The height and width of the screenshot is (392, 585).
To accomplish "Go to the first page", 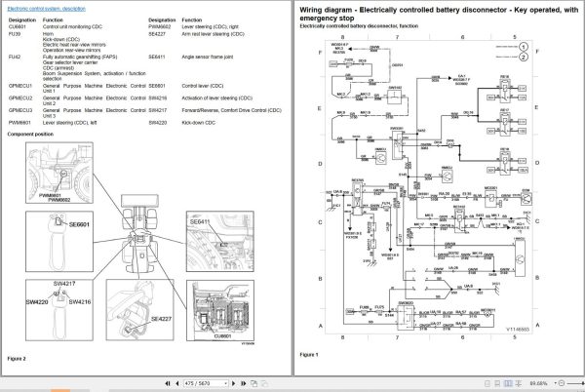I will click(x=168, y=383).
